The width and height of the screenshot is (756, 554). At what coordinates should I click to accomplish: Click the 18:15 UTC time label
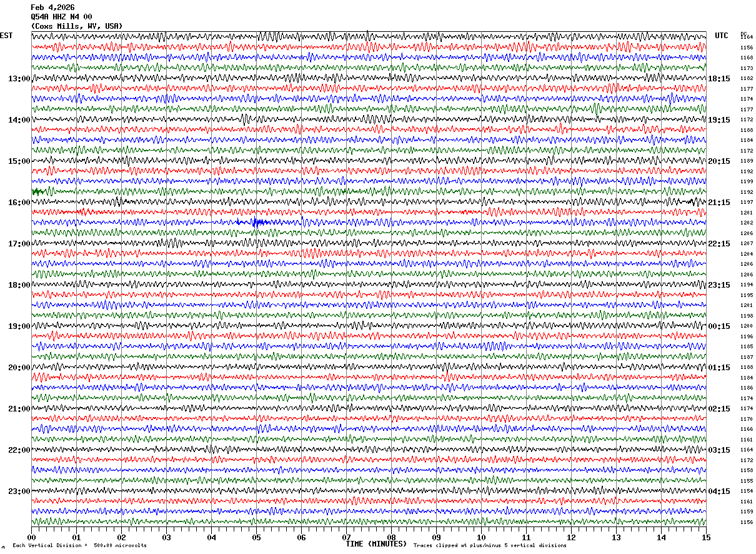pos(719,79)
